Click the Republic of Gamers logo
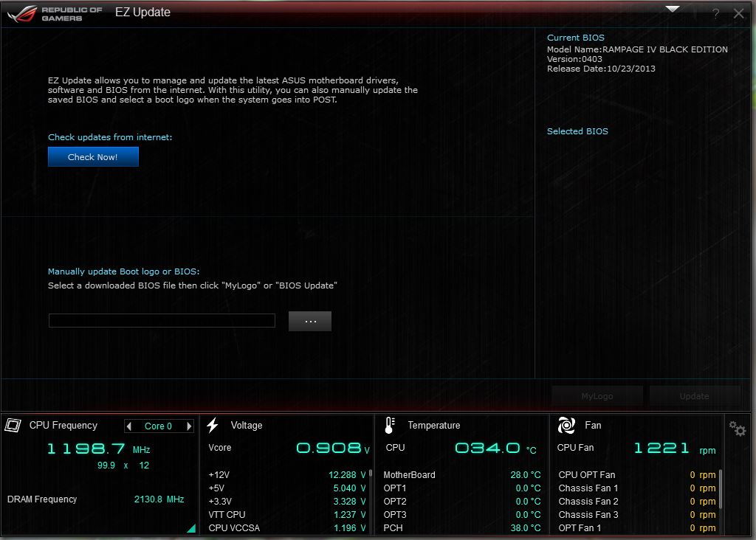This screenshot has height=540, width=756. (55, 13)
